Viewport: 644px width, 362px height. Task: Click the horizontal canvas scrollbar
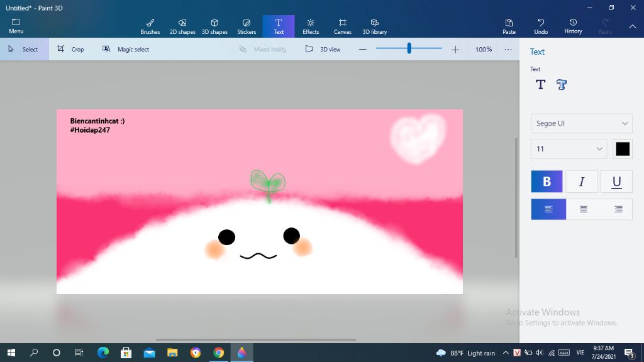tap(255, 339)
